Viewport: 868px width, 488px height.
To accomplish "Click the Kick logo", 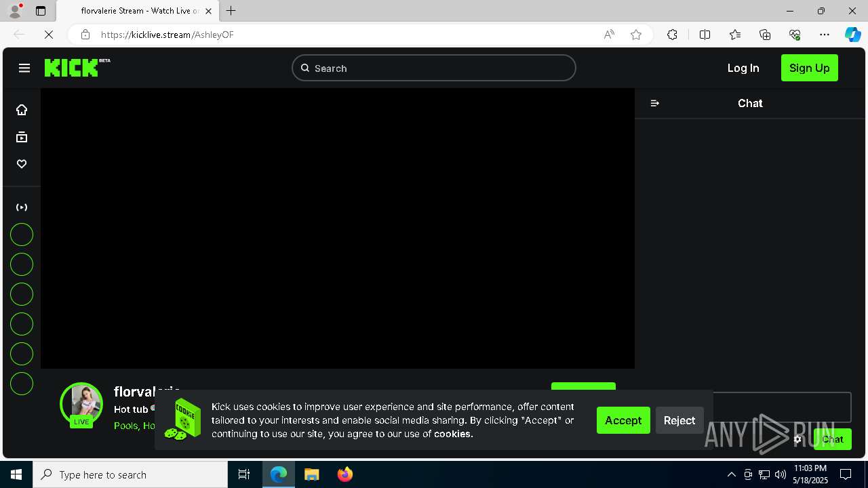I will coord(77,67).
